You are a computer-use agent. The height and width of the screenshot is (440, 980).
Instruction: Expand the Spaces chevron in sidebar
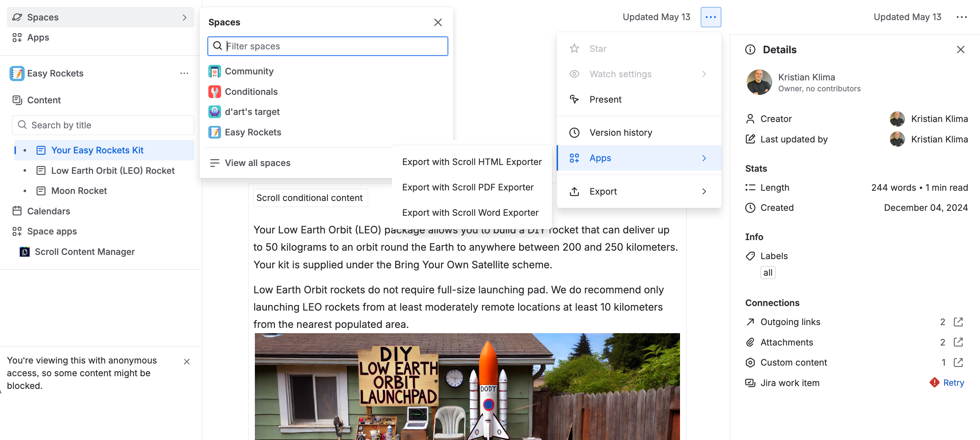184,17
